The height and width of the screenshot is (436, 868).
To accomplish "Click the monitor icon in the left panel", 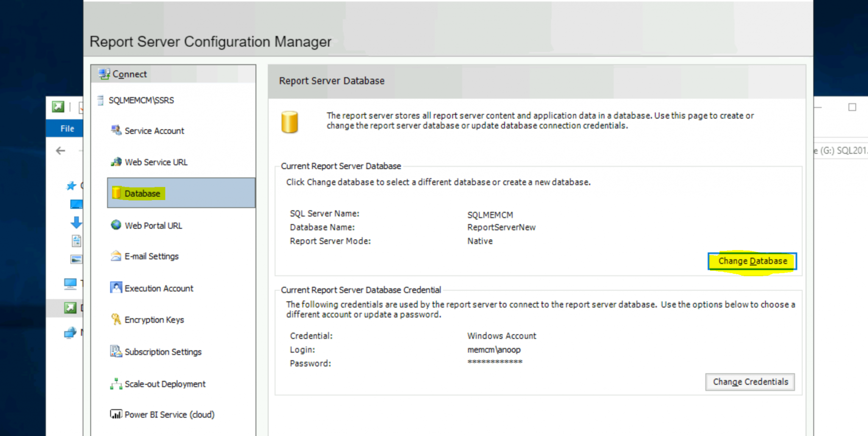I will (x=71, y=283).
